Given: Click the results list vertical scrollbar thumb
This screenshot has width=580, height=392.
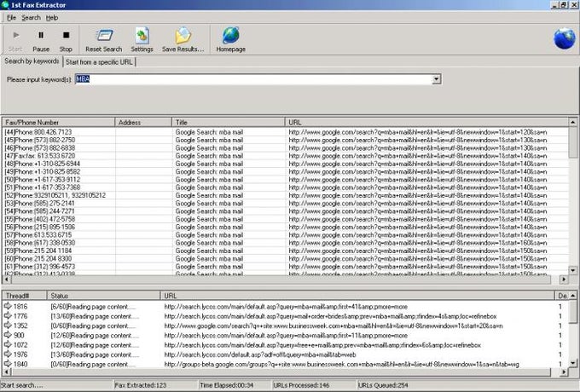Looking at the screenshot, I should (x=572, y=142).
